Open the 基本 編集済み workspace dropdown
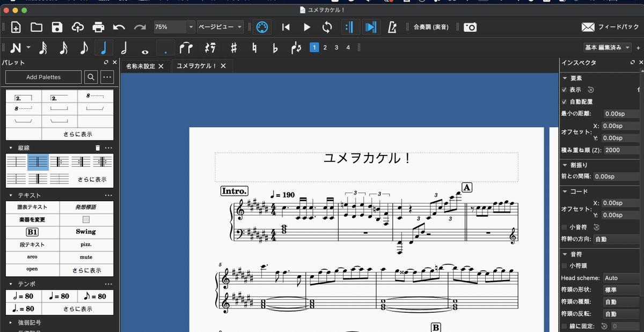 coord(608,48)
